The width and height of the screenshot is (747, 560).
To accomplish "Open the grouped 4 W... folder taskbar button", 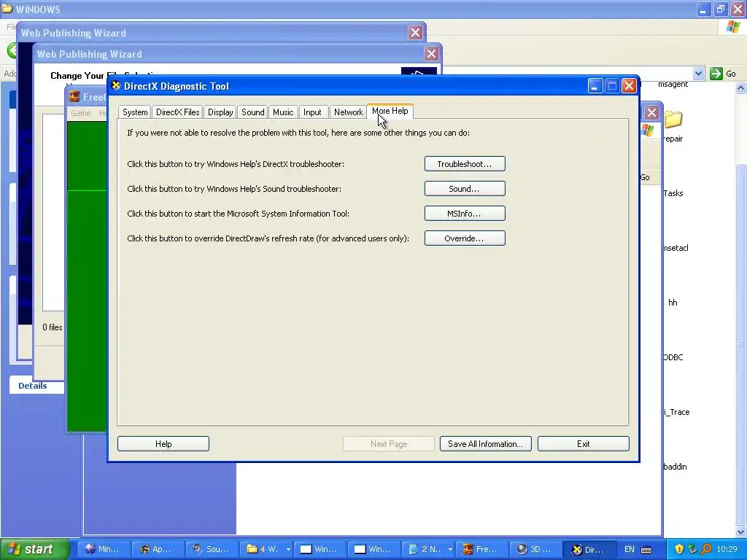I will 265,549.
